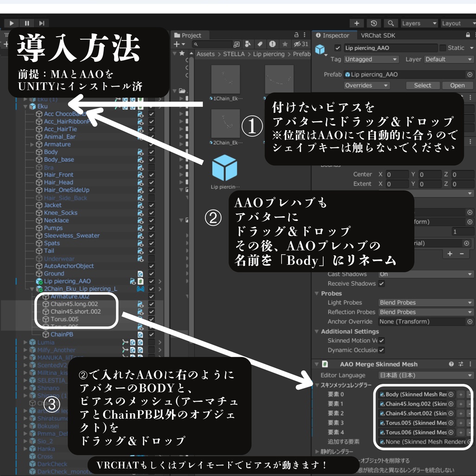The width and height of the screenshot is (476, 476).
Task: Click the Inspector lock padlock icon
Action: point(468,35)
